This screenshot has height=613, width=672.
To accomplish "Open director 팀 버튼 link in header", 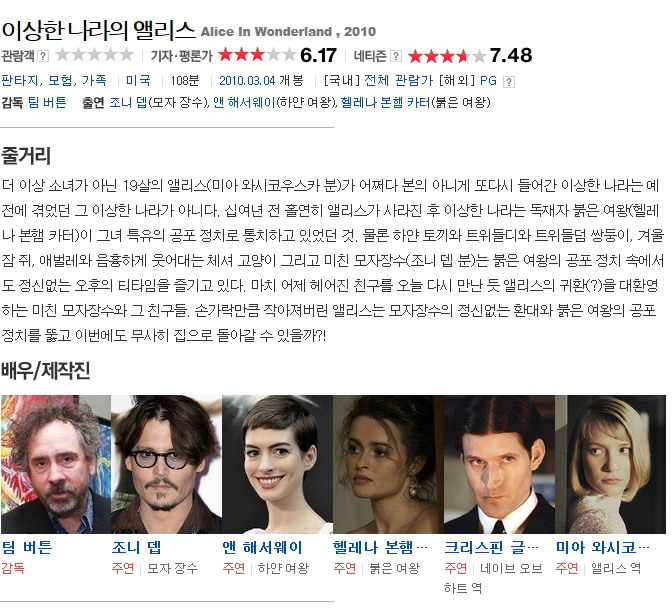I will [x=47, y=102].
